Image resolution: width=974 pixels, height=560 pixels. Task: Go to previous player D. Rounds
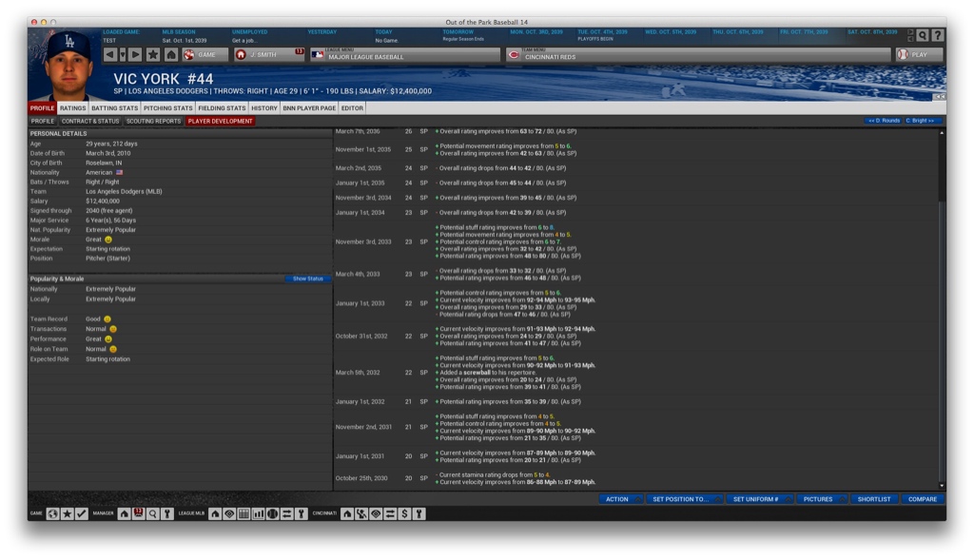pyautogui.click(x=884, y=121)
